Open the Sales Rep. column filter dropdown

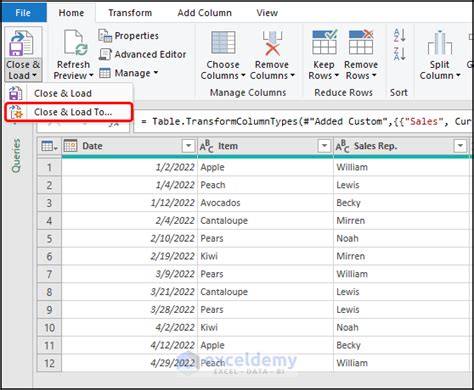pyautogui.click(x=460, y=146)
